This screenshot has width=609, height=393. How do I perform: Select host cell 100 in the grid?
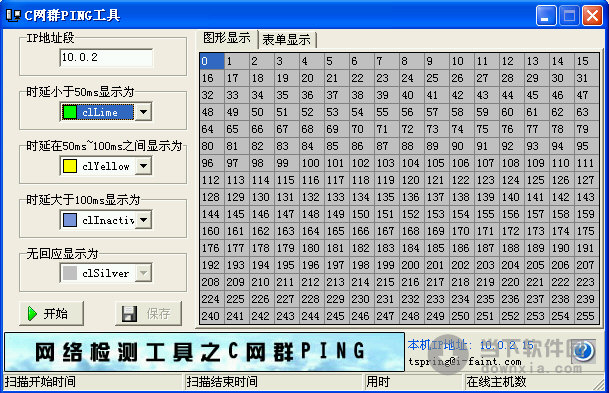click(x=311, y=163)
